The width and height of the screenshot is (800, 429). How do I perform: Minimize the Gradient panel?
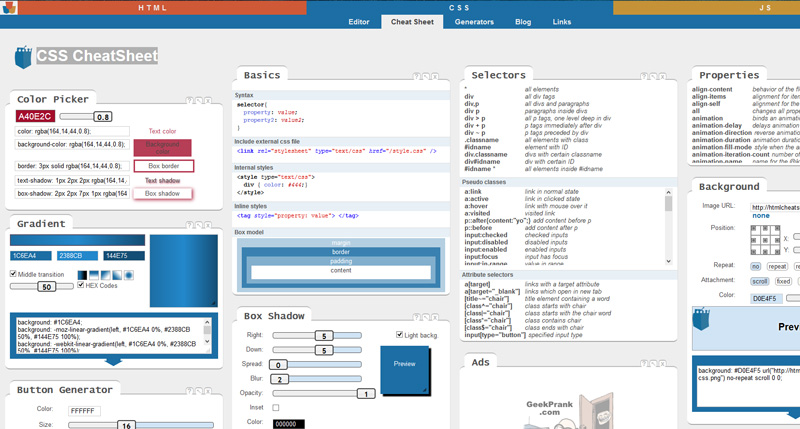(198, 225)
